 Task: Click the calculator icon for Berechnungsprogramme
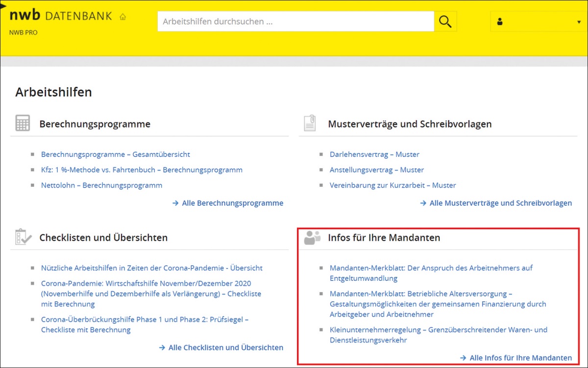pos(23,123)
